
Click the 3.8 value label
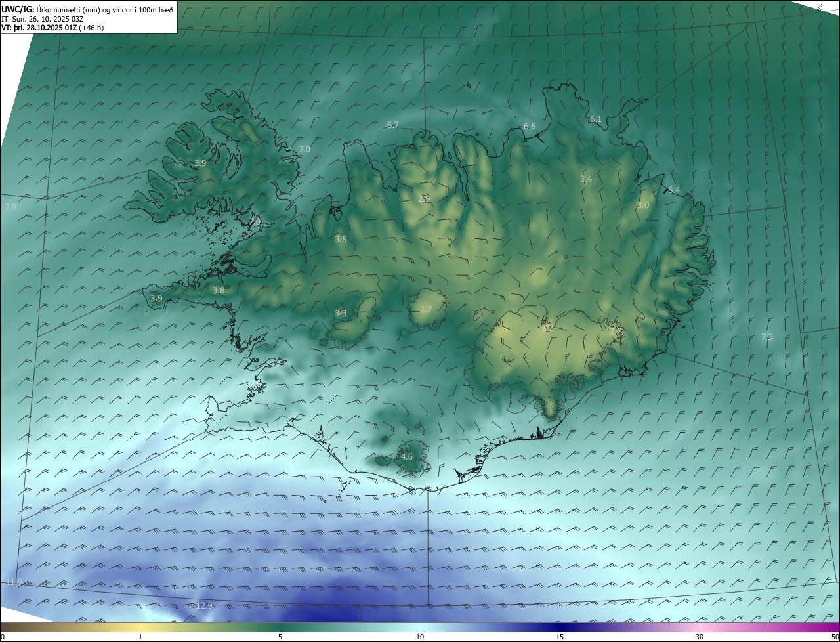(x=219, y=290)
